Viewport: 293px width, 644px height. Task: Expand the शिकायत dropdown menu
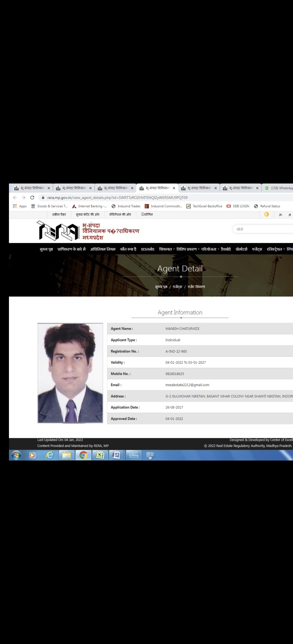pyautogui.click(x=167, y=249)
